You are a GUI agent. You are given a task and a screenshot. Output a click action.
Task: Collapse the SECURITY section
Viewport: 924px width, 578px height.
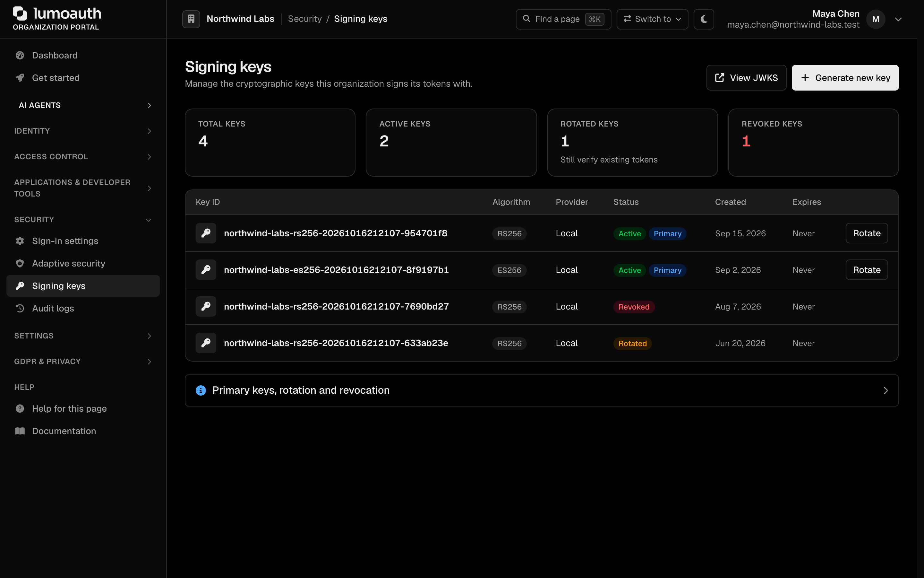pyautogui.click(x=83, y=220)
